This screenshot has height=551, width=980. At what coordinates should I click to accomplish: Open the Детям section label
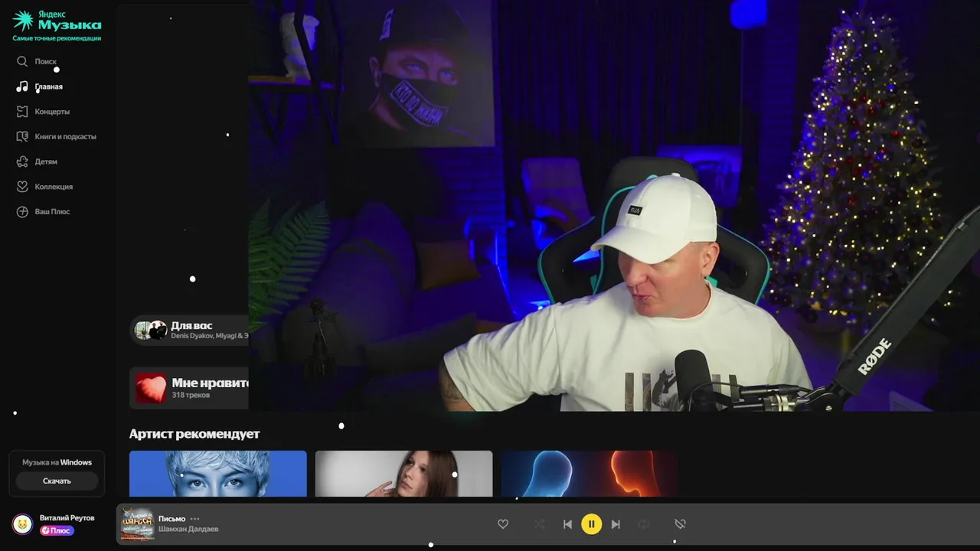point(46,161)
